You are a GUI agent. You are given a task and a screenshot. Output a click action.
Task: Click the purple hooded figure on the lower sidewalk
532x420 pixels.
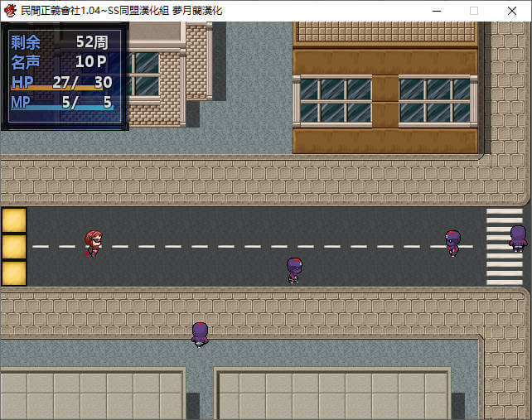click(x=200, y=333)
